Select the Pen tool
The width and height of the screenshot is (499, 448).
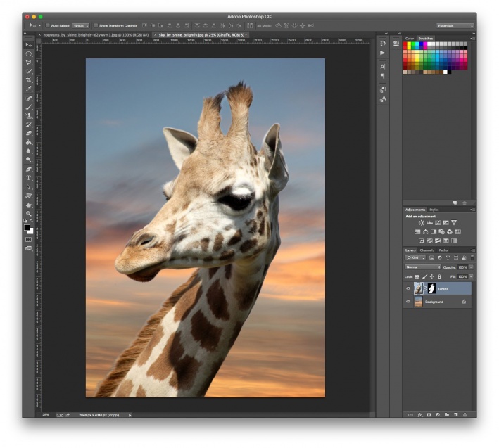pyautogui.click(x=29, y=169)
